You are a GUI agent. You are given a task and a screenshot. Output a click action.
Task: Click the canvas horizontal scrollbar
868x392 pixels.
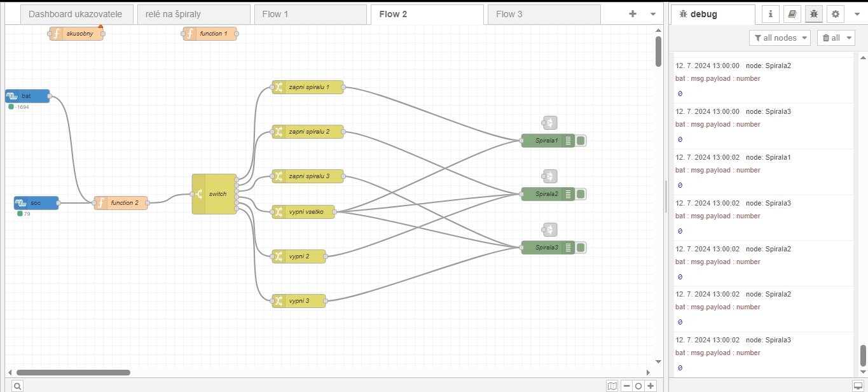[73, 372]
